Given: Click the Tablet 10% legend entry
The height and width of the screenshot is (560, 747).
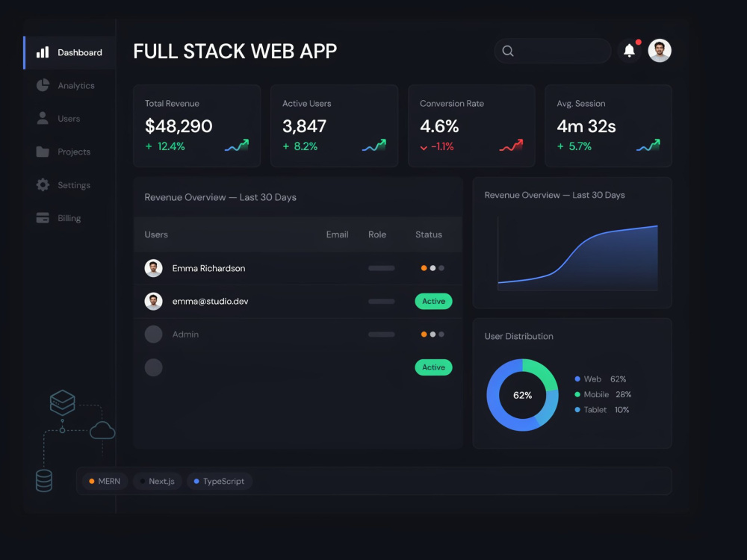Looking at the screenshot, I should coord(601,409).
